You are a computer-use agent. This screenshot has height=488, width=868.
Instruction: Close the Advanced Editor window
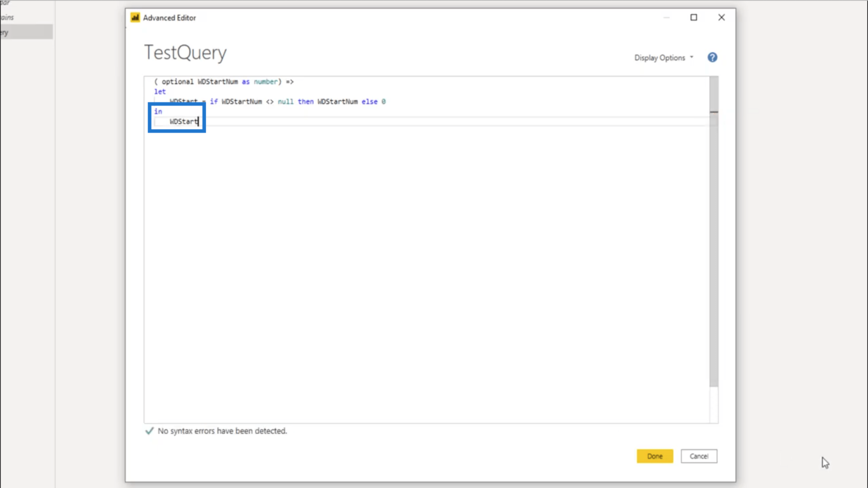(721, 18)
